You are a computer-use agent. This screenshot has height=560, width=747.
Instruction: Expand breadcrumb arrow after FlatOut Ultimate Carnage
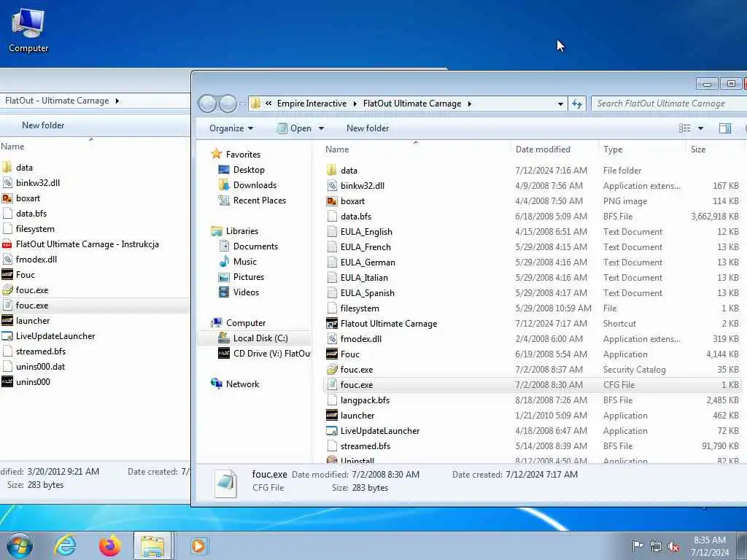point(469,104)
